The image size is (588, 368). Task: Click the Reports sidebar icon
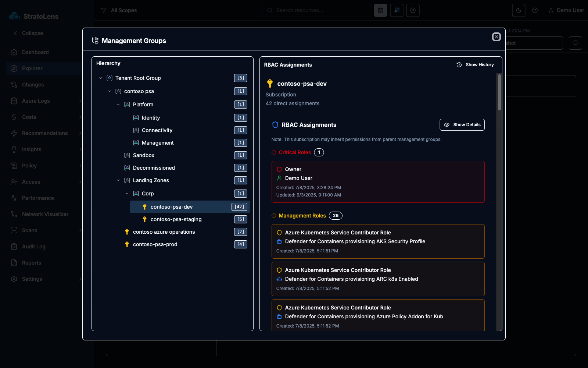click(x=14, y=263)
